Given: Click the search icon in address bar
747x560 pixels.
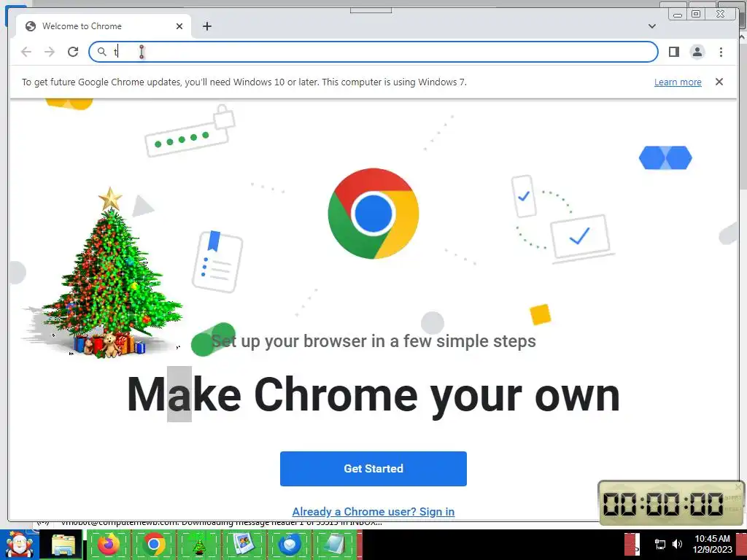Looking at the screenshot, I should click(x=101, y=52).
